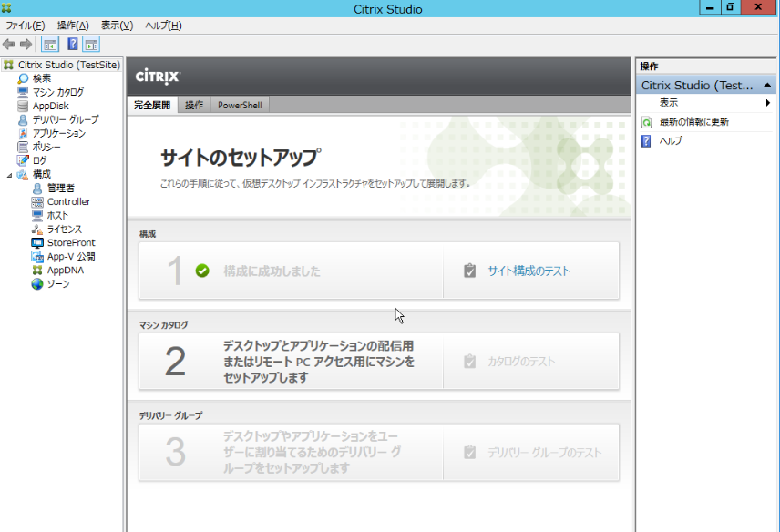Click the clipboard icon next to サイト構成のテスト

pos(469,271)
